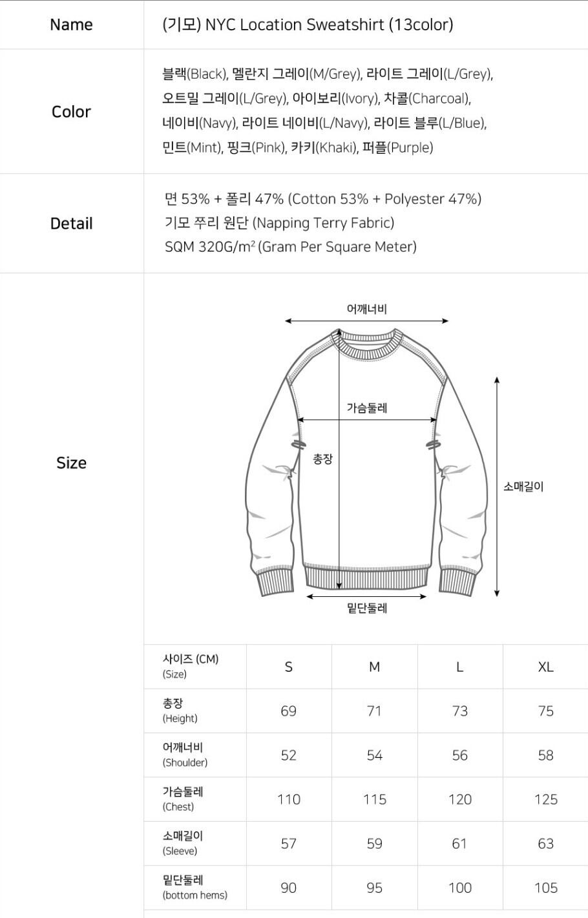Click the Size row label
Image resolution: width=588 pixels, height=918 pixels.
[71, 463]
